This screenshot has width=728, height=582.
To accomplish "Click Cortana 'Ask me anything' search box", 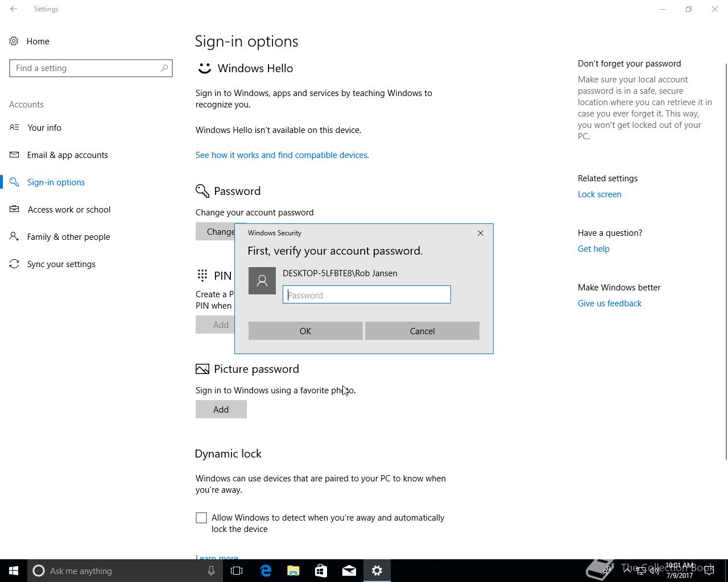I will (x=125, y=571).
